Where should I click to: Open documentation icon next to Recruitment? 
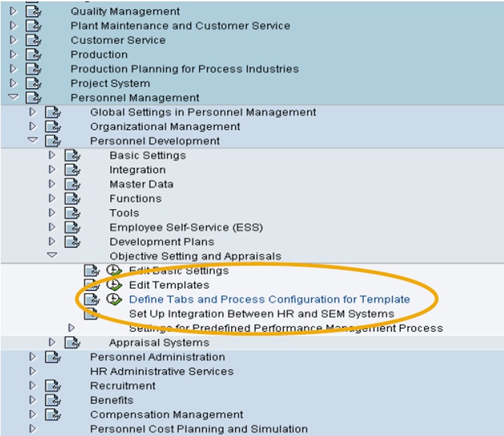(x=53, y=386)
